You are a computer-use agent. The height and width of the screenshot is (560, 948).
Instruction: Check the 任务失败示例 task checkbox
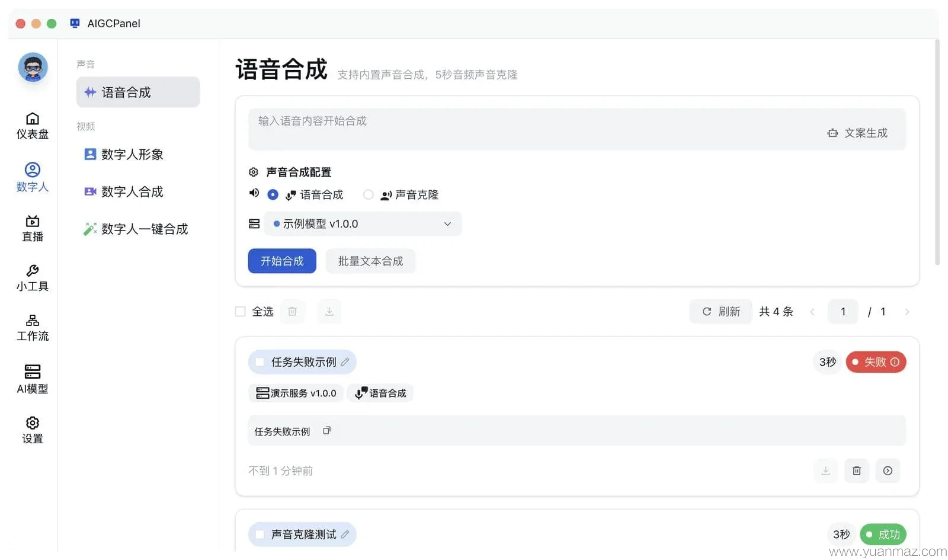click(x=260, y=361)
